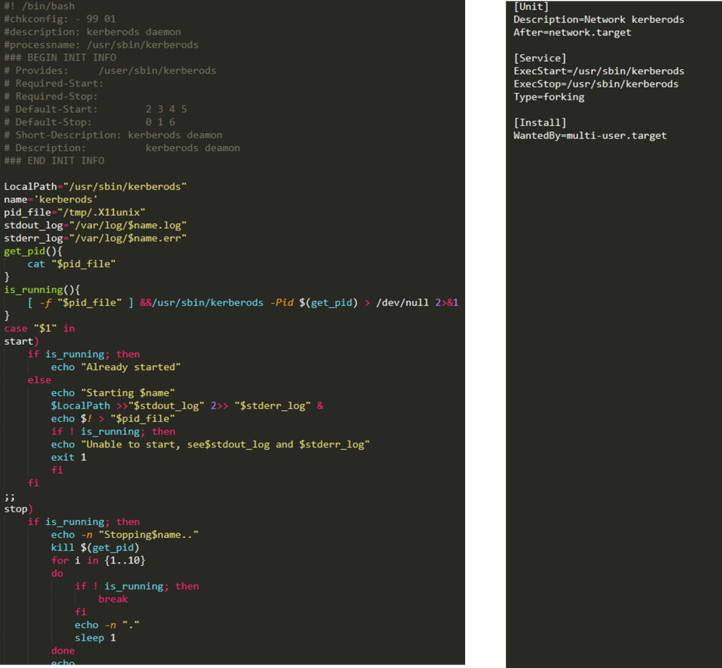Click the '[Install]' section header
The image size is (722, 668).
click(540, 122)
